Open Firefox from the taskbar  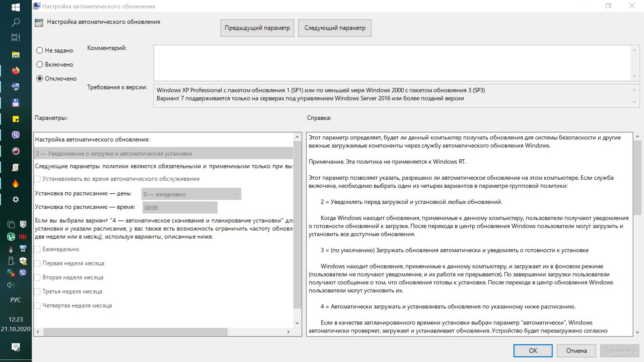[15, 71]
